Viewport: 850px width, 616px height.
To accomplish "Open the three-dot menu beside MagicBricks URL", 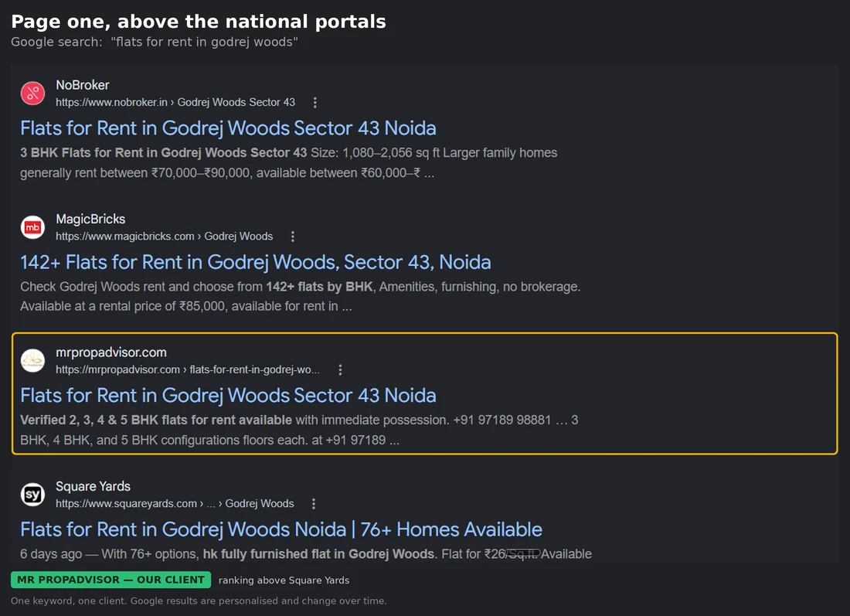I will (293, 237).
